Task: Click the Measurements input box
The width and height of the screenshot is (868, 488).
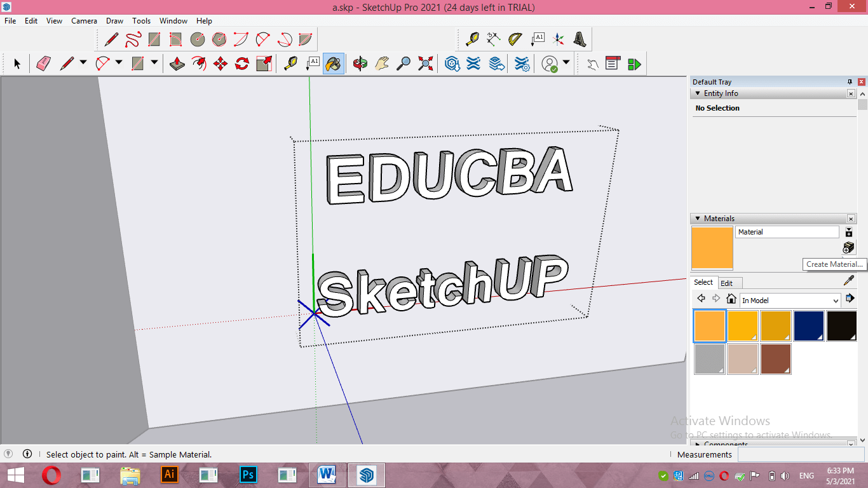Action: (800, 454)
